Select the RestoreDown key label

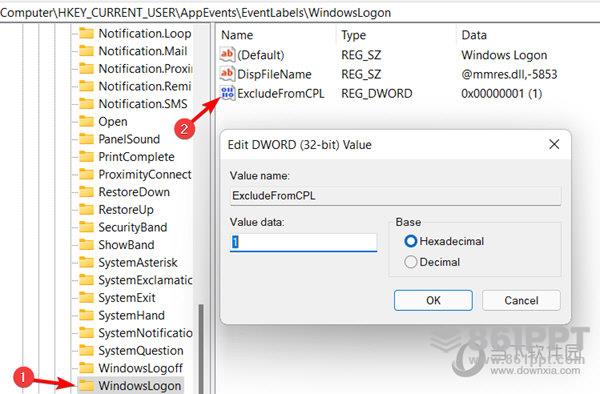tap(134, 192)
